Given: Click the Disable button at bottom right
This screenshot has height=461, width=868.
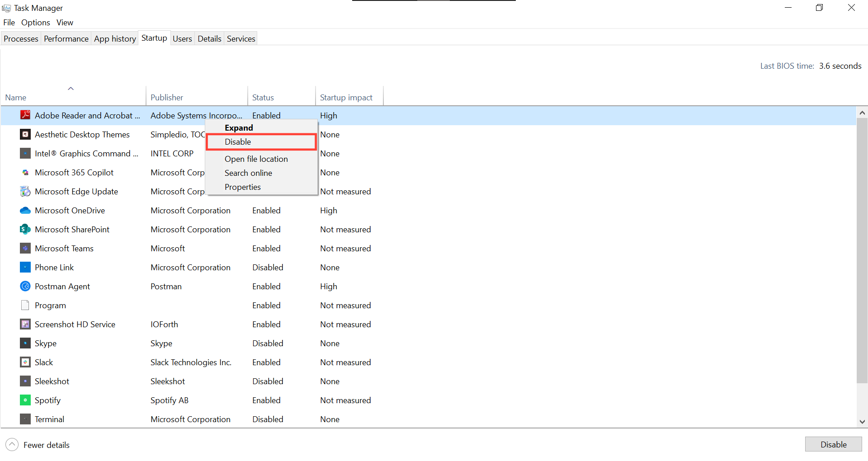Looking at the screenshot, I should pyautogui.click(x=833, y=444).
